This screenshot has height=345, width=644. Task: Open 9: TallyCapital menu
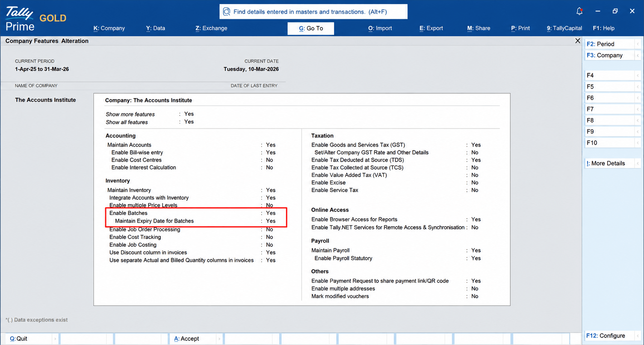[x=564, y=28]
